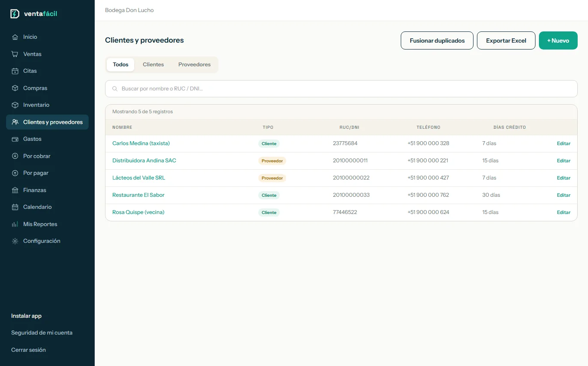Open the Distribuidora Andina SAC record

[144, 161]
